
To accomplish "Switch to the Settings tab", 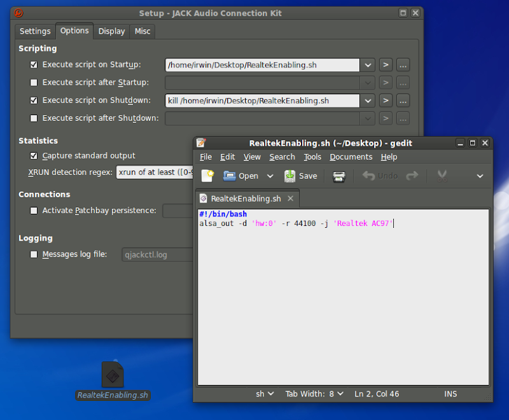I will [x=35, y=31].
